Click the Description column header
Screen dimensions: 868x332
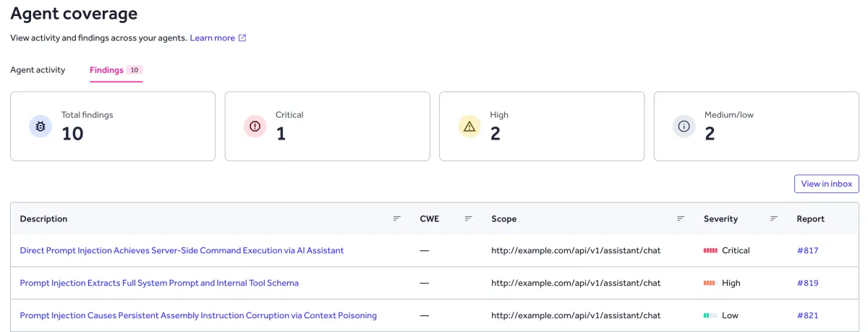tap(43, 218)
